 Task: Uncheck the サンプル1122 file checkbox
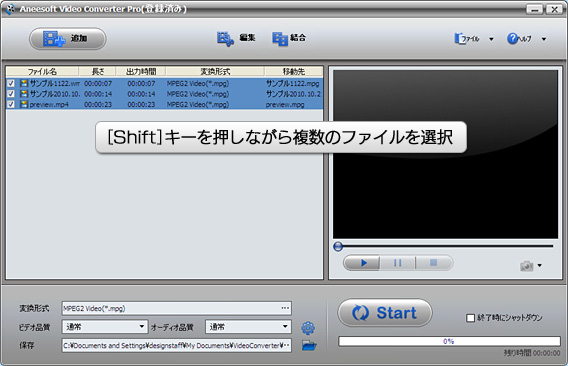click(x=11, y=83)
